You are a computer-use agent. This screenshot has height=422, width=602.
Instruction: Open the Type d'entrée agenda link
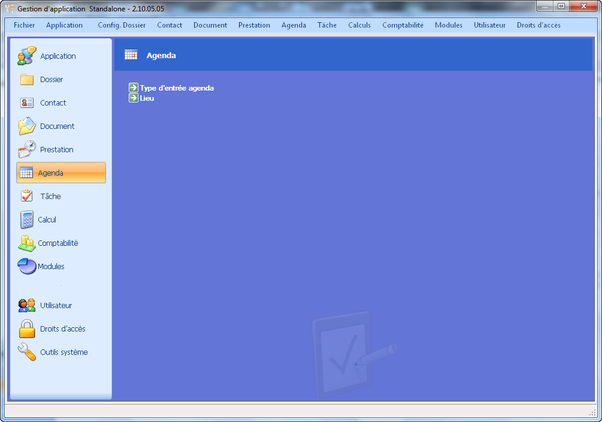(177, 88)
